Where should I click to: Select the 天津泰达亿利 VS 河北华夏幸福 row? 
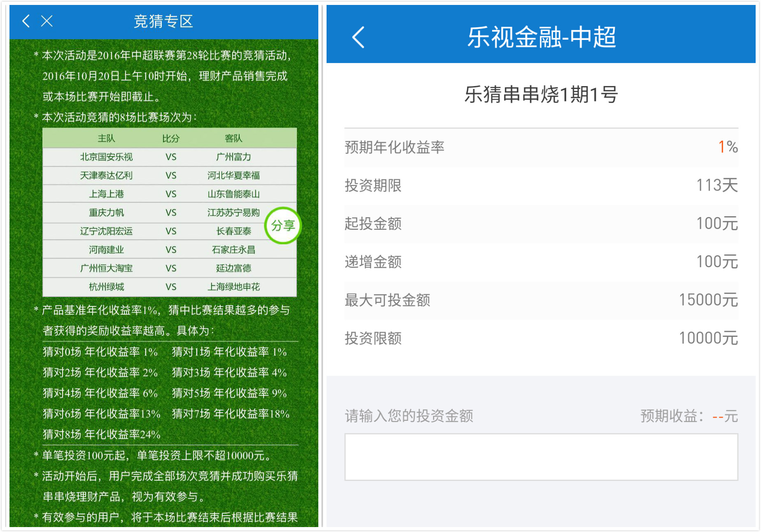[x=169, y=175]
